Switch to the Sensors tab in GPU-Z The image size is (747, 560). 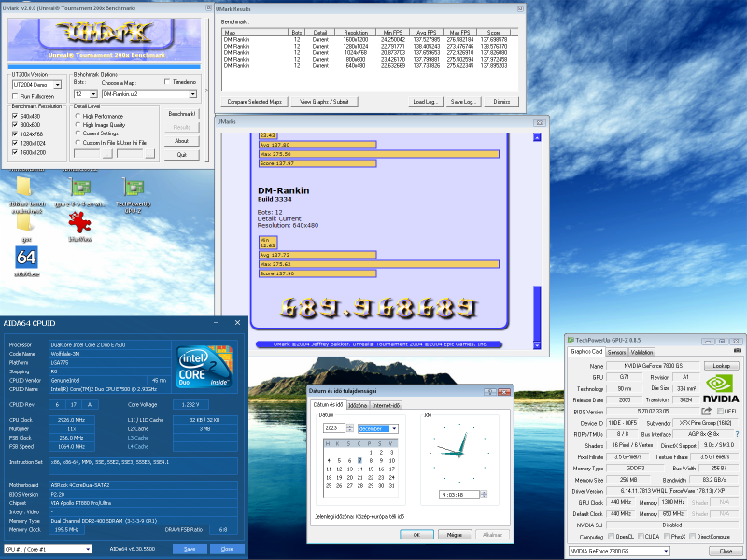coord(616,353)
